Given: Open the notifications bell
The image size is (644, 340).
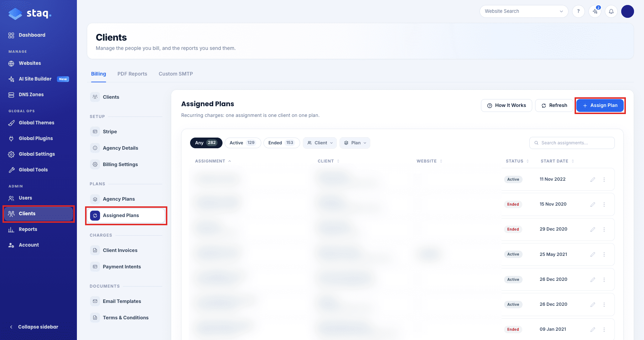Looking at the screenshot, I should pos(611,11).
